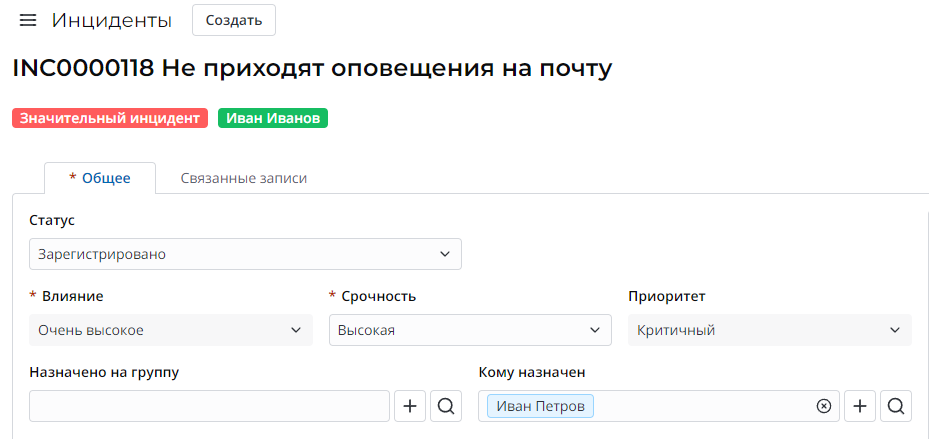Click the Назначено на группу input field
929x439 pixels.
coord(209,406)
